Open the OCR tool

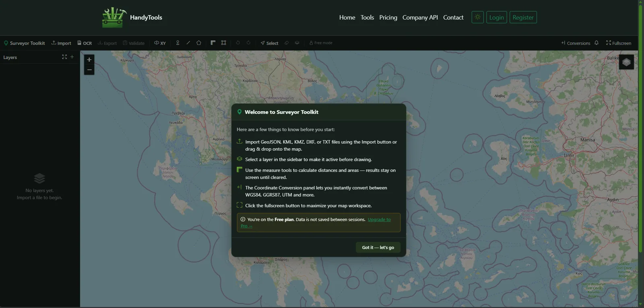click(x=85, y=43)
